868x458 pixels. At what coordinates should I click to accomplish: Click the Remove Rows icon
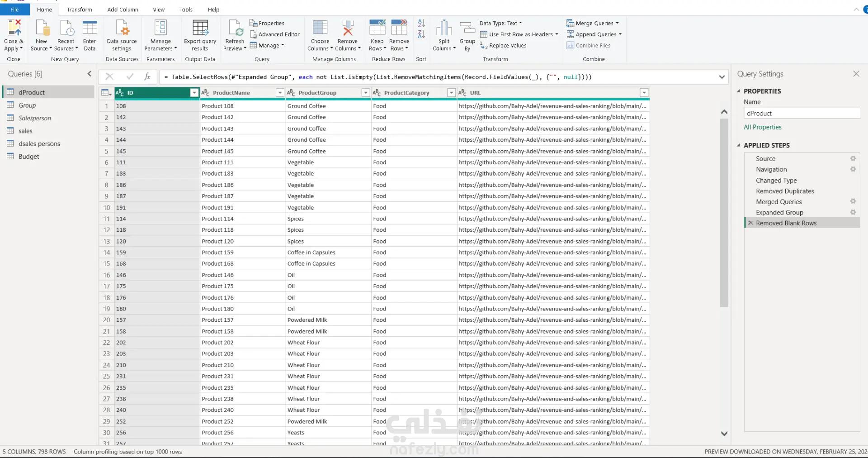(399, 27)
